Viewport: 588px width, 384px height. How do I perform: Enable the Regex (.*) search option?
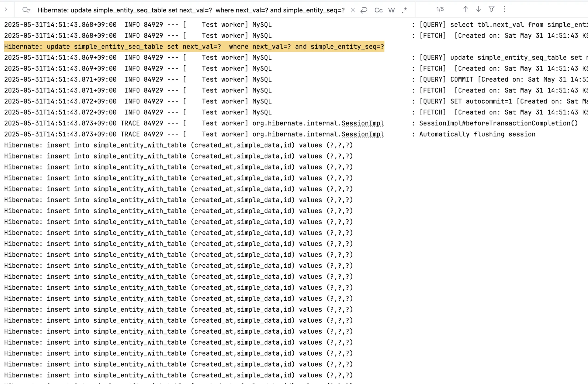click(x=404, y=10)
